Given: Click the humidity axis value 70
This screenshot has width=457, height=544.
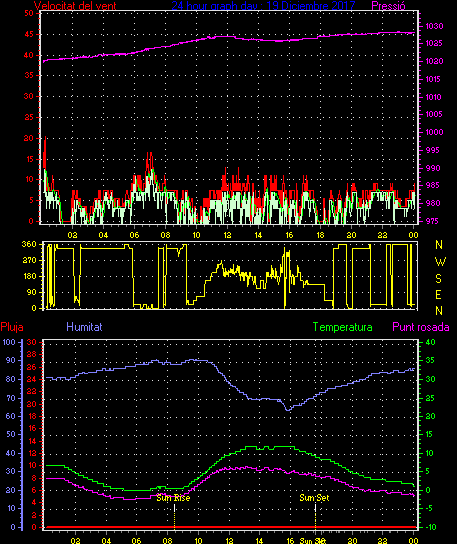Looking at the screenshot, I should pos(11,398).
